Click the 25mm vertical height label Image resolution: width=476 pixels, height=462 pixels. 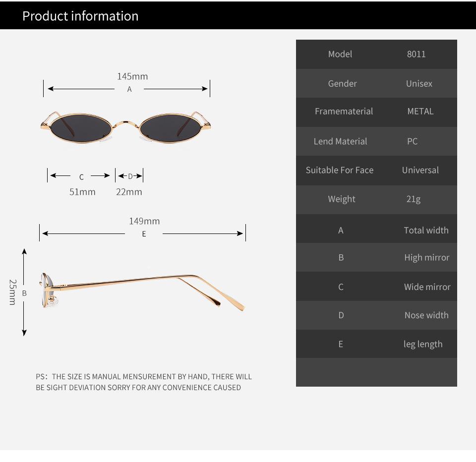pyautogui.click(x=12, y=292)
